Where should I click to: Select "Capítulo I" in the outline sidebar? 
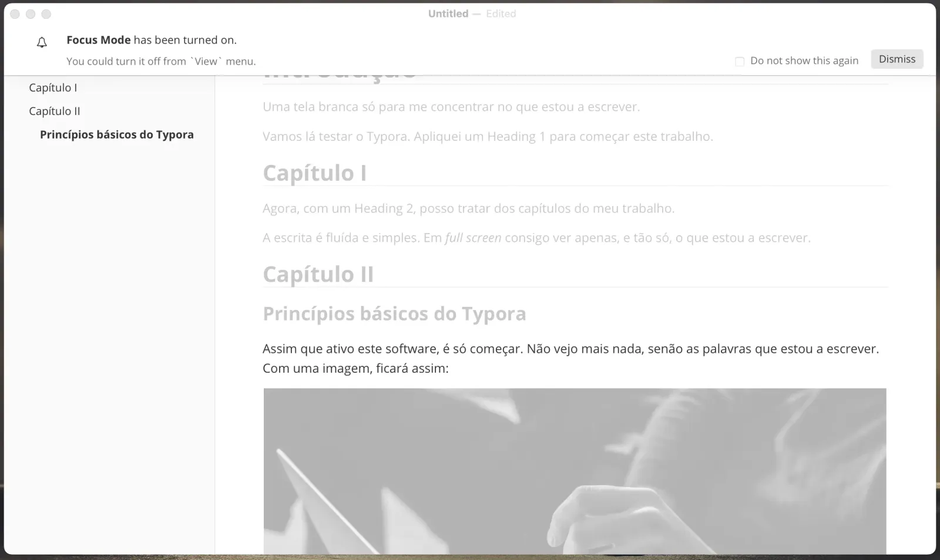coord(52,87)
